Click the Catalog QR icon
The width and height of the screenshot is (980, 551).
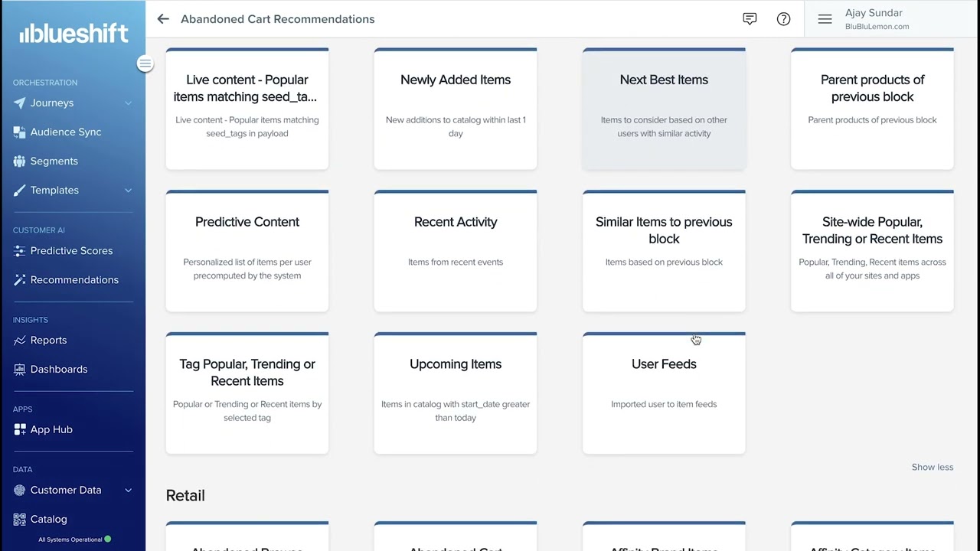click(x=19, y=519)
